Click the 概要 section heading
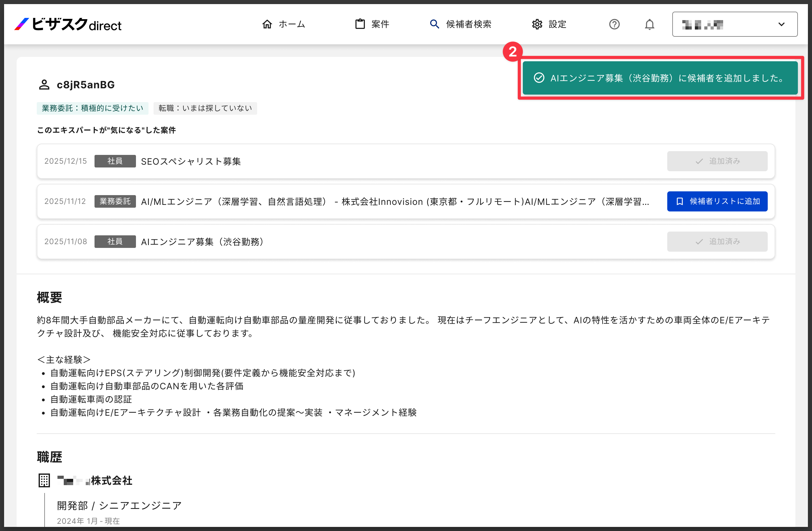 tap(50, 298)
